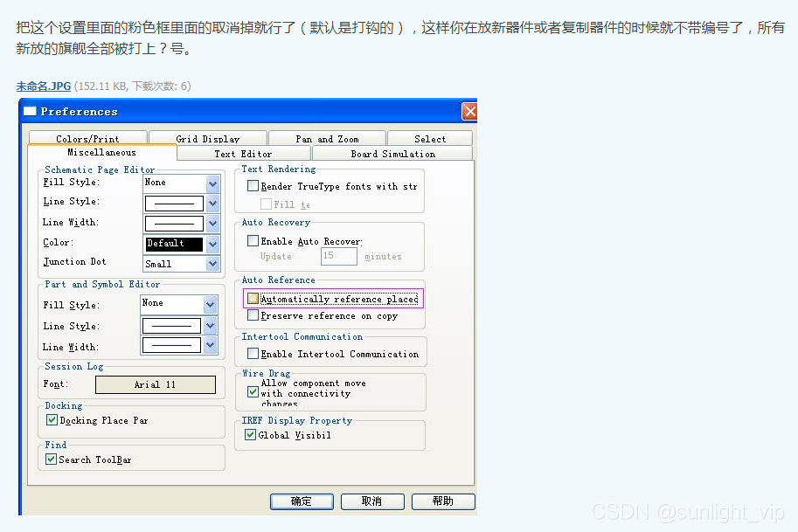Toggle Enable Intertool Communication checkbox

(x=253, y=354)
